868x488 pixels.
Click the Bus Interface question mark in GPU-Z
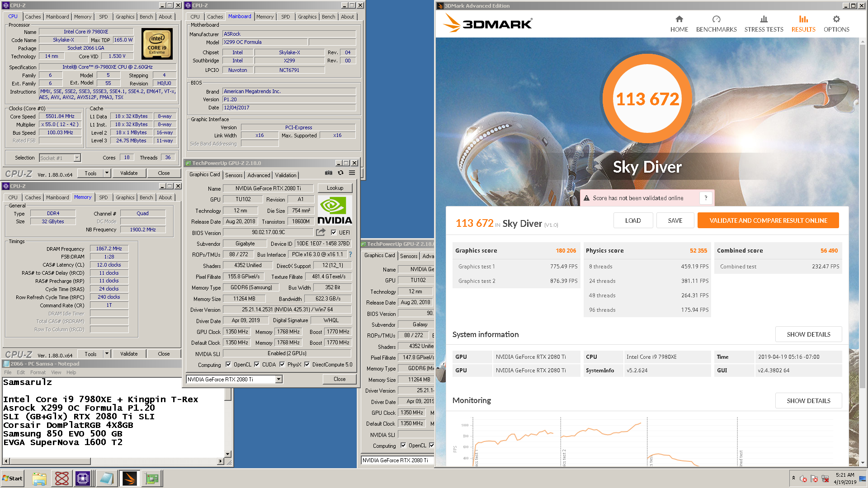coord(350,254)
